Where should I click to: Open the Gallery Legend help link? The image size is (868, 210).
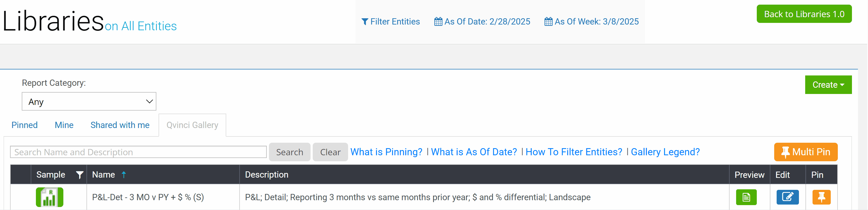tap(665, 152)
